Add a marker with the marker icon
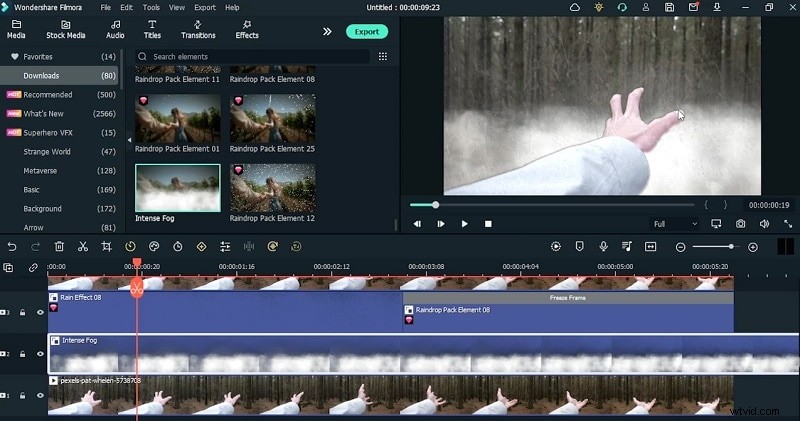The width and height of the screenshot is (800, 421). 579,246
